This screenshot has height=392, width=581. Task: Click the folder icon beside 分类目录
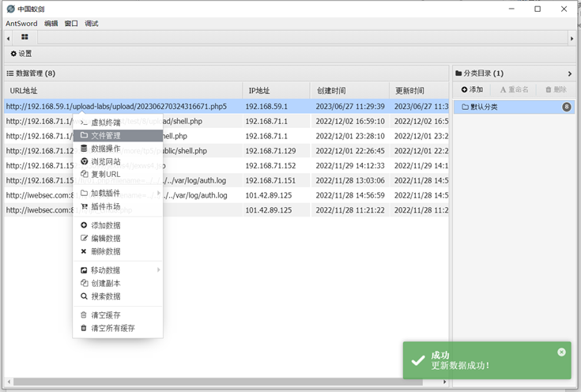(458, 73)
